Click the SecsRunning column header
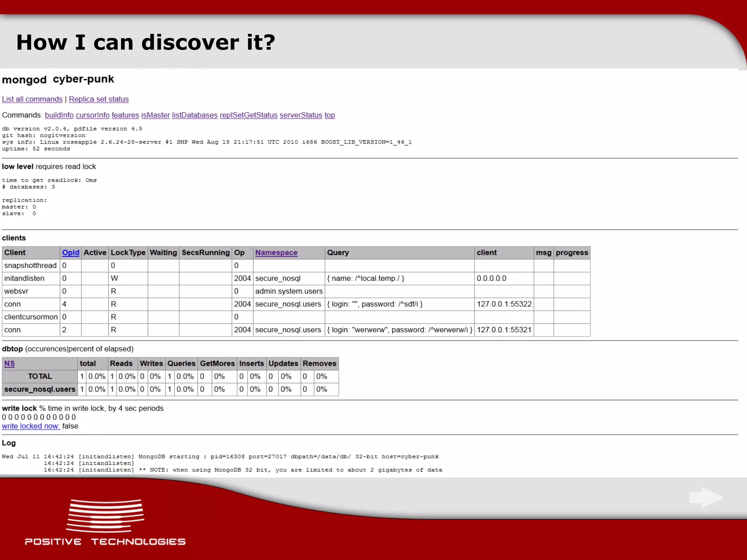 [x=205, y=253]
